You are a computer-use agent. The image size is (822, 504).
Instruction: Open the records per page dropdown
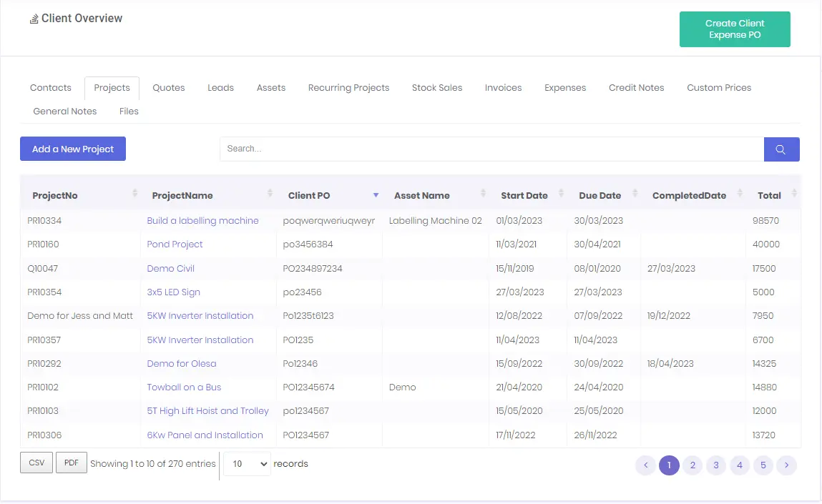[x=247, y=464]
